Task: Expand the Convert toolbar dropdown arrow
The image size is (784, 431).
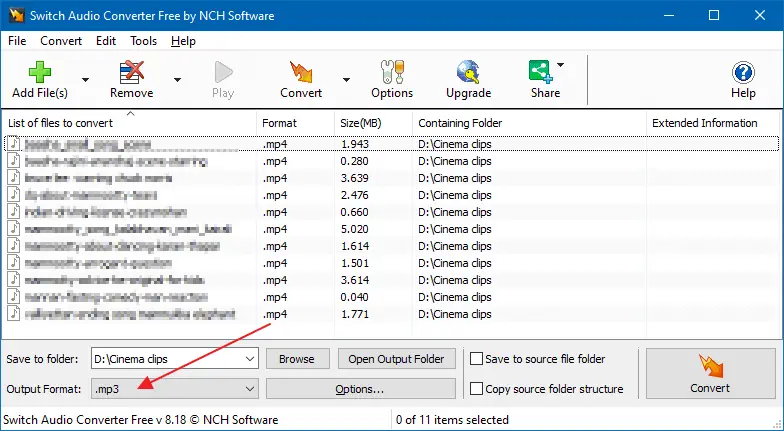Action: tap(346, 80)
